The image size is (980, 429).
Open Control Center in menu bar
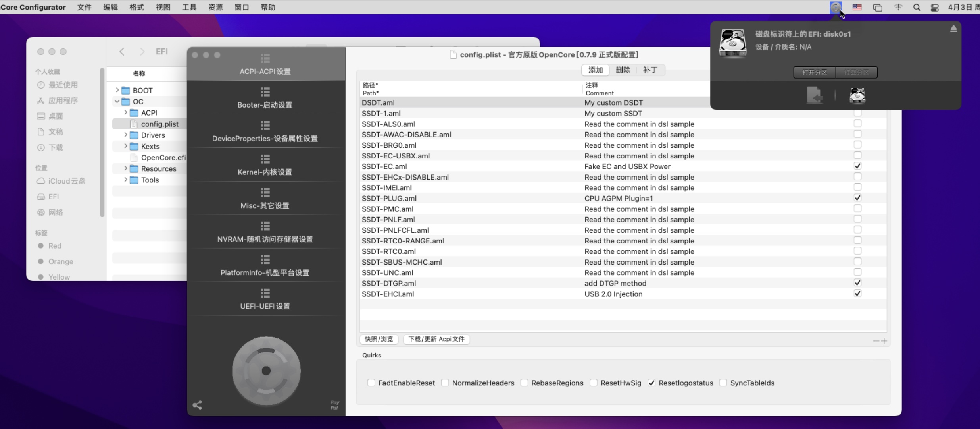pos(934,7)
